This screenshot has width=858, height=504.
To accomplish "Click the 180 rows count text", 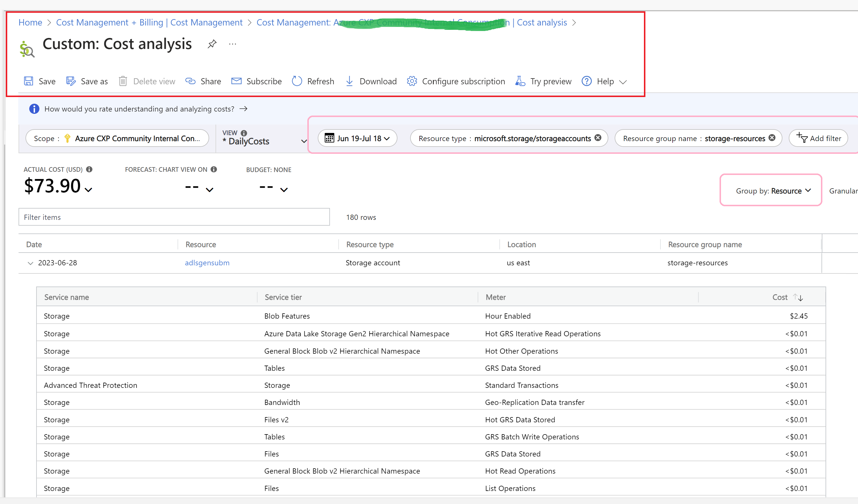I will tap(361, 217).
